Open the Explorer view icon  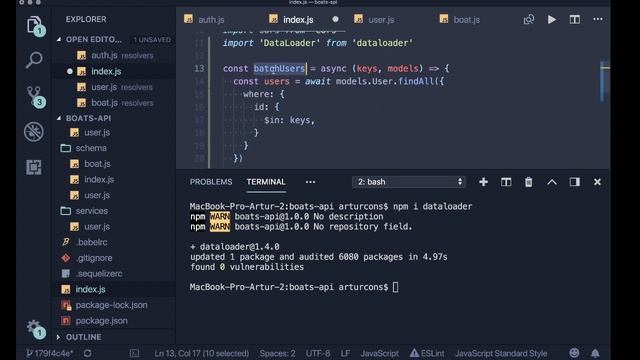click(x=34, y=25)
